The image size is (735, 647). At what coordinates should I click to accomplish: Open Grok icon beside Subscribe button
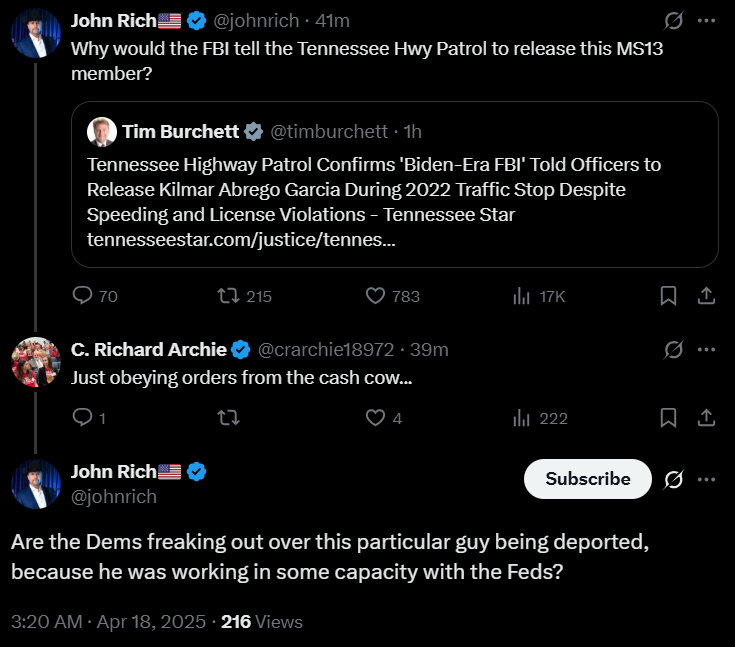click(673, 479)
